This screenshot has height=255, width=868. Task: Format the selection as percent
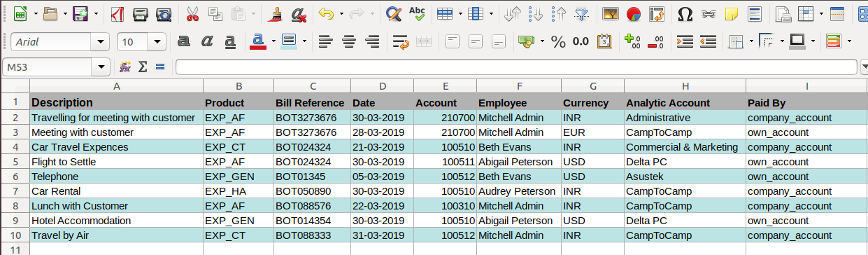[558, 41]
